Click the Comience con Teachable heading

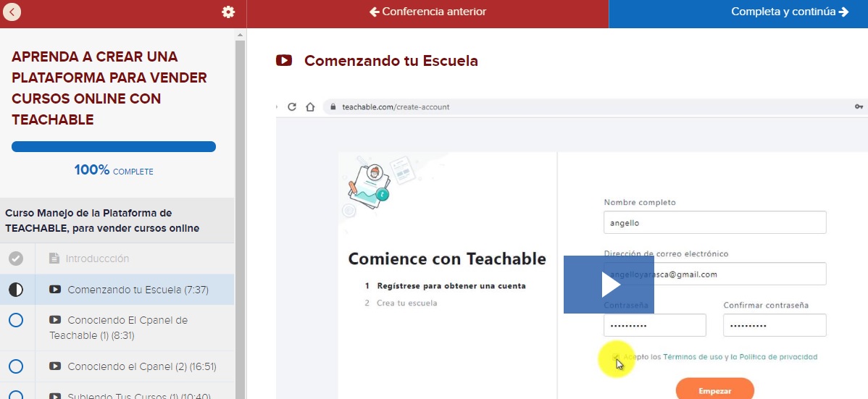pyautogui.click(x=447, y=259)
